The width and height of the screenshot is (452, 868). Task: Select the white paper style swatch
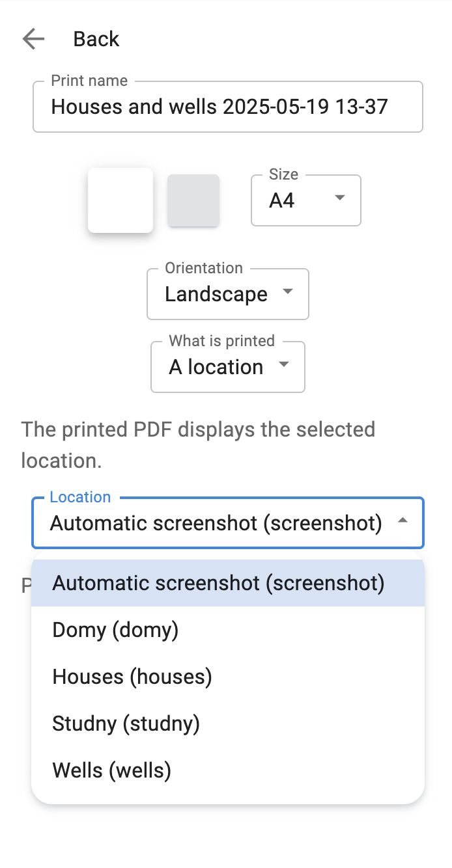(120, 200)
